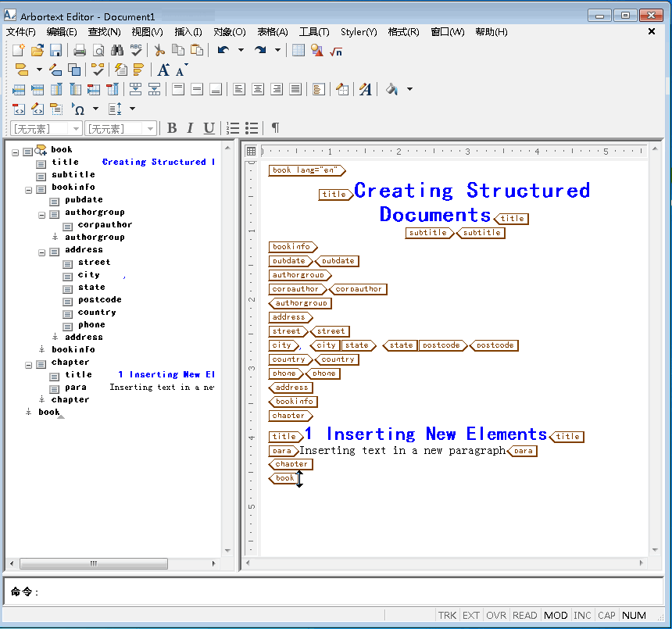Open the 帮助(H) menu
This screenshot has height=629, width=672.
coord(491,32)
